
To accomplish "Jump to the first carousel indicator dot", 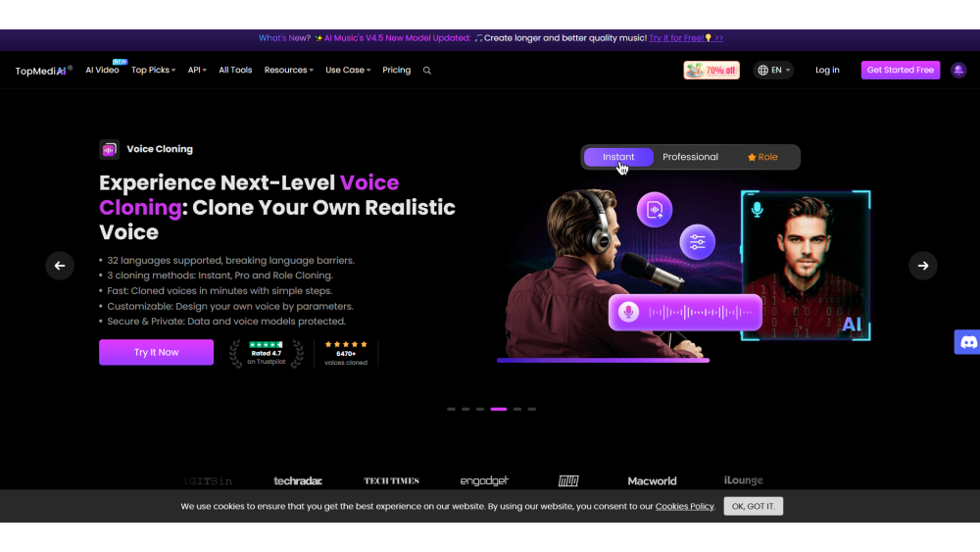I will click(x=451, y=409).
